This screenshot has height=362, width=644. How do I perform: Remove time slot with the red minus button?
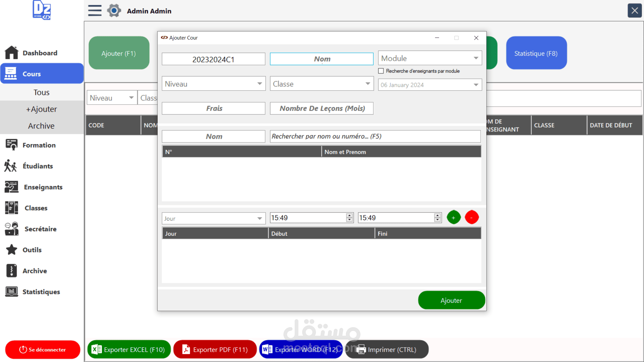472,218
